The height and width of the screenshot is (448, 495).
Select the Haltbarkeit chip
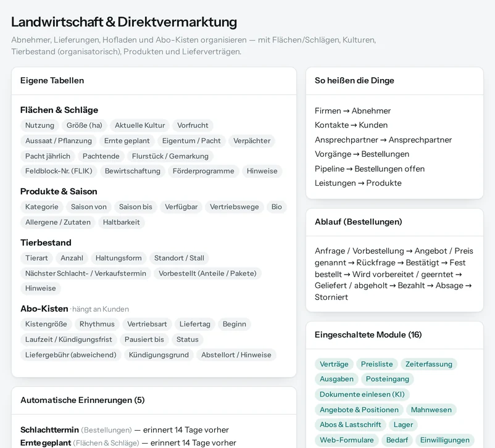pos(121,222)
